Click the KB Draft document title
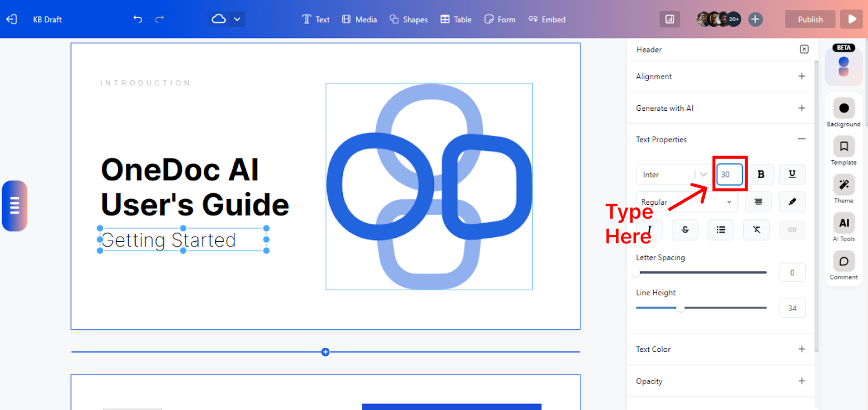The image size is (868, 410). coord(47,20)
